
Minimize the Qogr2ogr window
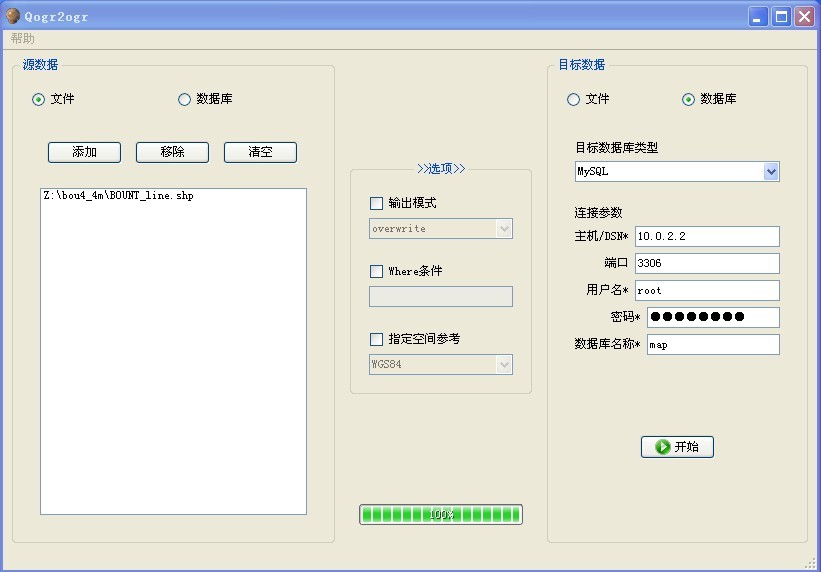[x=757, y=17]
